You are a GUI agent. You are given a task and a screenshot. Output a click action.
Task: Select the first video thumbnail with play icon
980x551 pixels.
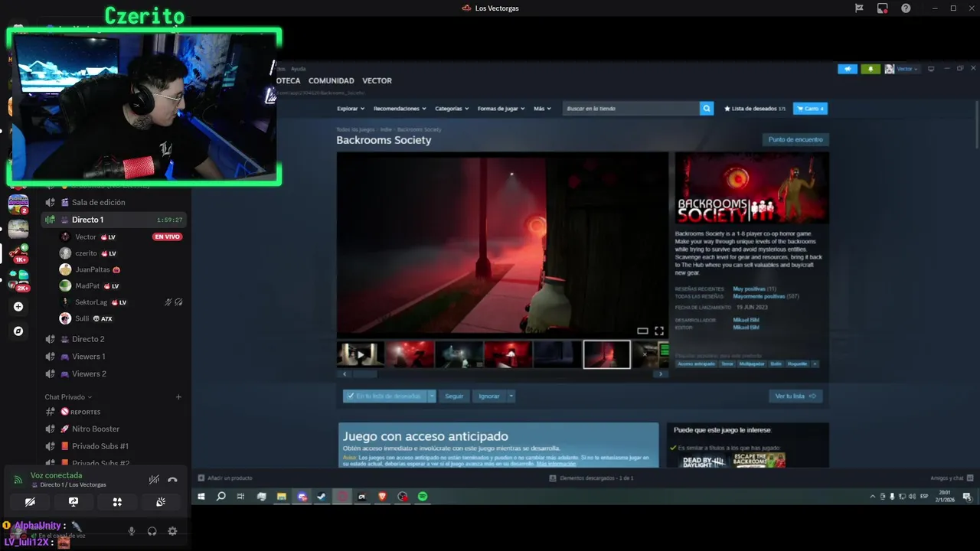[360, 354]
